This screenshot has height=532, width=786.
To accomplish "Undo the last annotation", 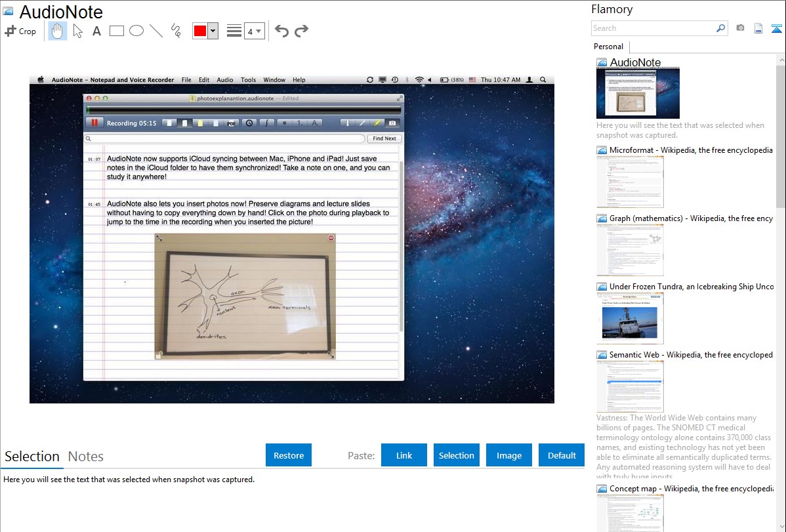I will 281,31.
